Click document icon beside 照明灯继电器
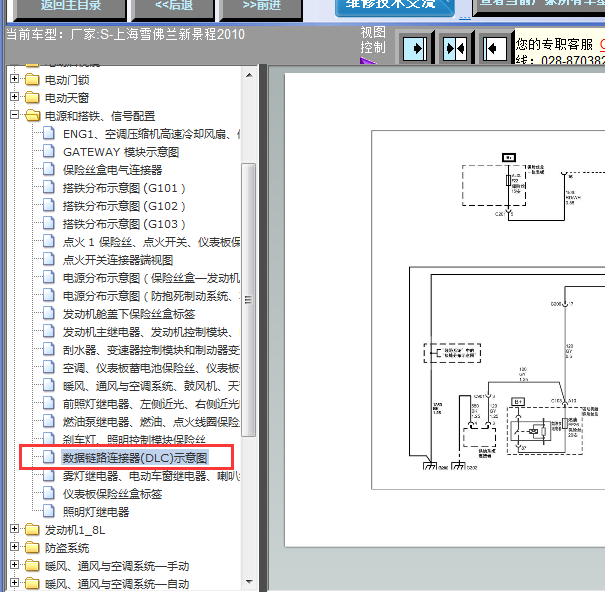This screenshot has height=592, width=605. pos(49,511)
